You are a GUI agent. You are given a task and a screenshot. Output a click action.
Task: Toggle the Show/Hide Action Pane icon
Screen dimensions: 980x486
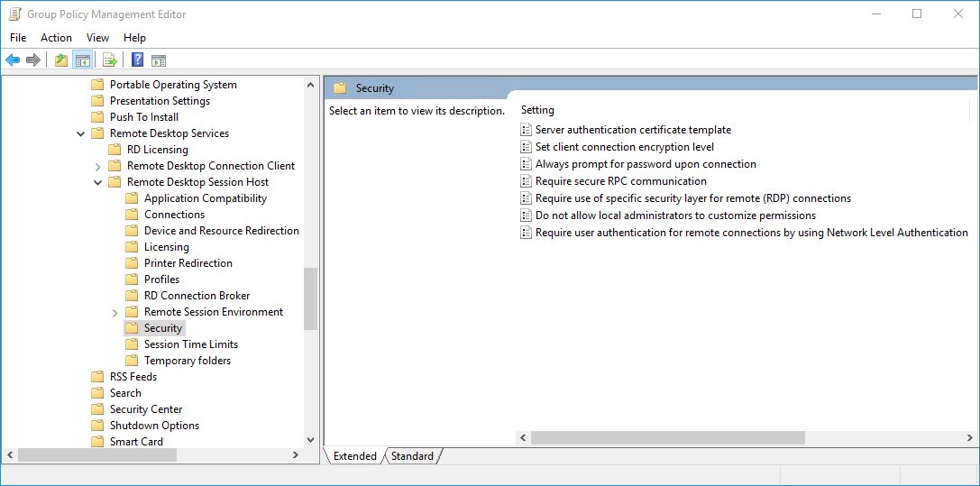159,60
